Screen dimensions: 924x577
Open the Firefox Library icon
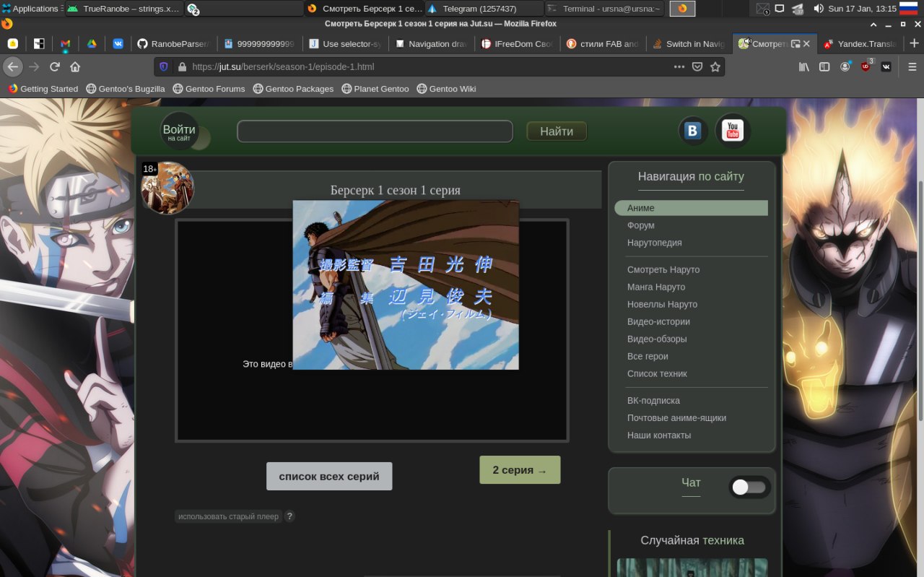(803, 66)
